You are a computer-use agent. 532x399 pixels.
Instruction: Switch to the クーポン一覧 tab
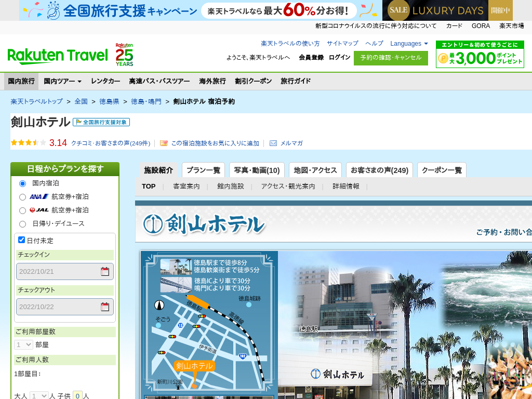442,170
